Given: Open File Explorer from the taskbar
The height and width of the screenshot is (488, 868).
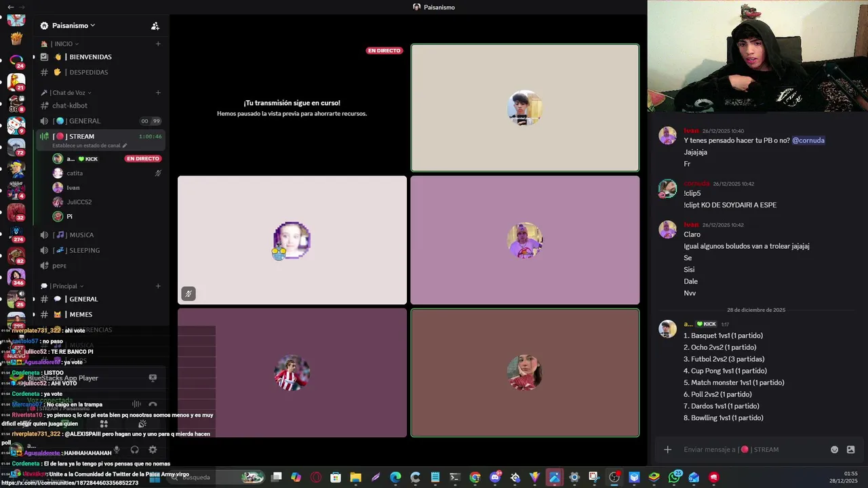Looking at the screenshot, I should tap(355, 477).
